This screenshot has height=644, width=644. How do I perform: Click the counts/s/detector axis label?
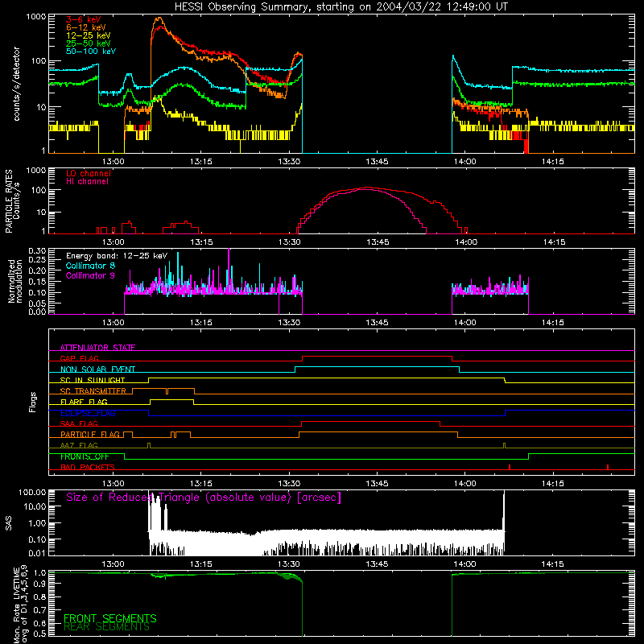pos(17,84)
